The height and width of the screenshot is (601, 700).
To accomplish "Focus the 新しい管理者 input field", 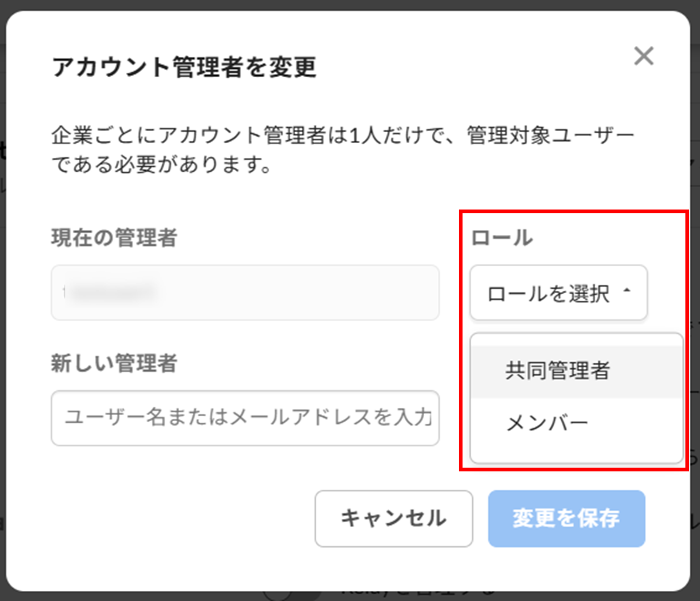I will point(245,418).
